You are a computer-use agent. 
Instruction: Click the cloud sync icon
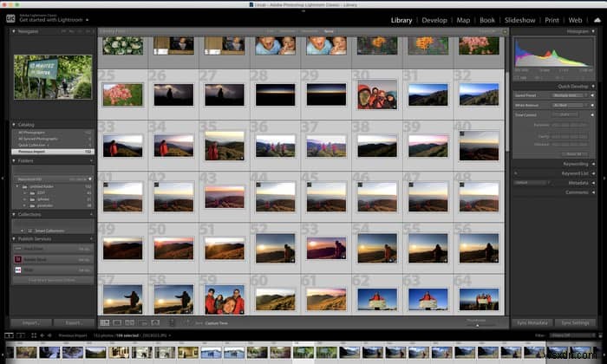coord(597,20)
